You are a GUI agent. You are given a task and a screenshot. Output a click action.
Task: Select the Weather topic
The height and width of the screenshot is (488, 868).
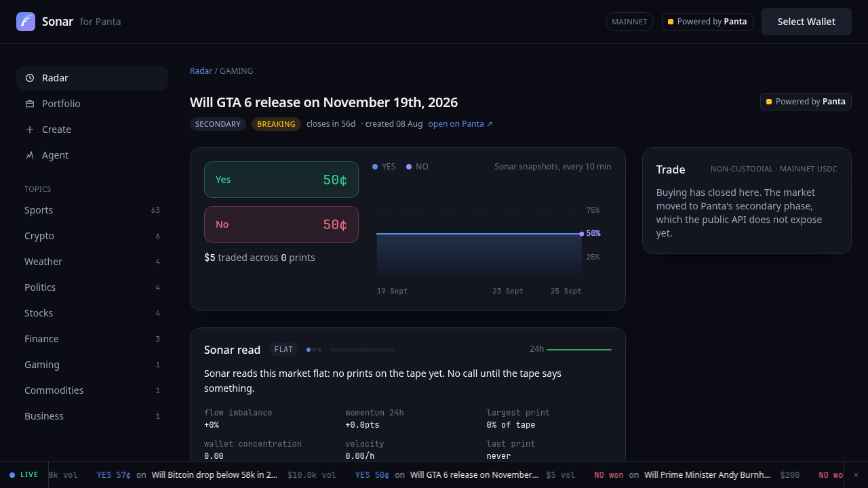tap(92, 262)
